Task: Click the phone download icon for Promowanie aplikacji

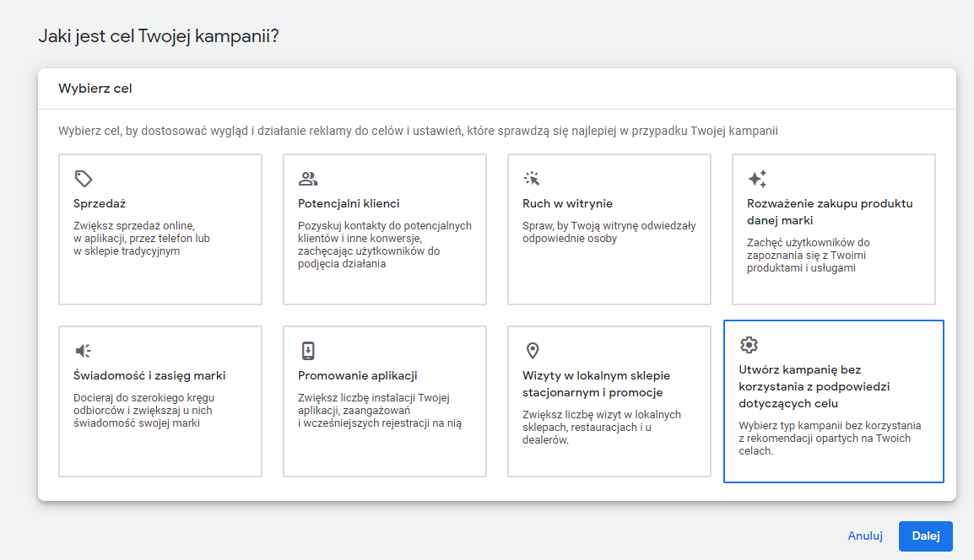Action: pyautogui.click(x=308, y=351)
